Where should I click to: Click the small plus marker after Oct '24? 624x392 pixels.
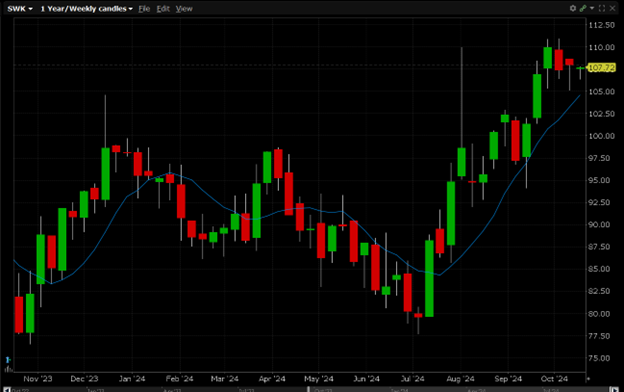click(588, 379)
